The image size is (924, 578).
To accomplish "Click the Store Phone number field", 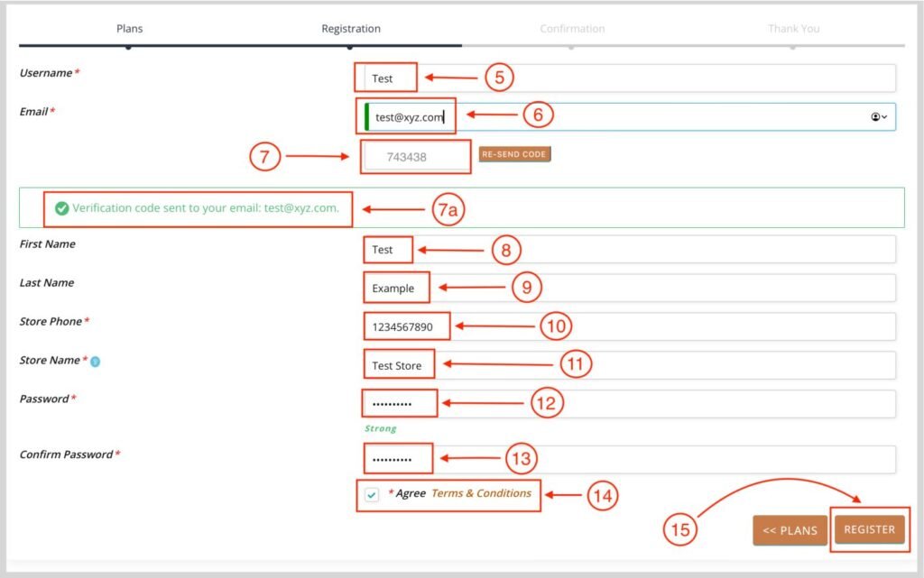I will click(x=632, y=326).
